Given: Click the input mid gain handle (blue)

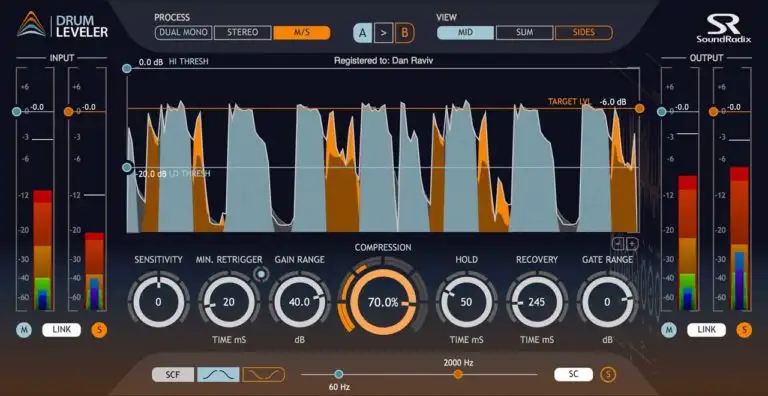Looking at the screenshot, I should pos(17,112).
